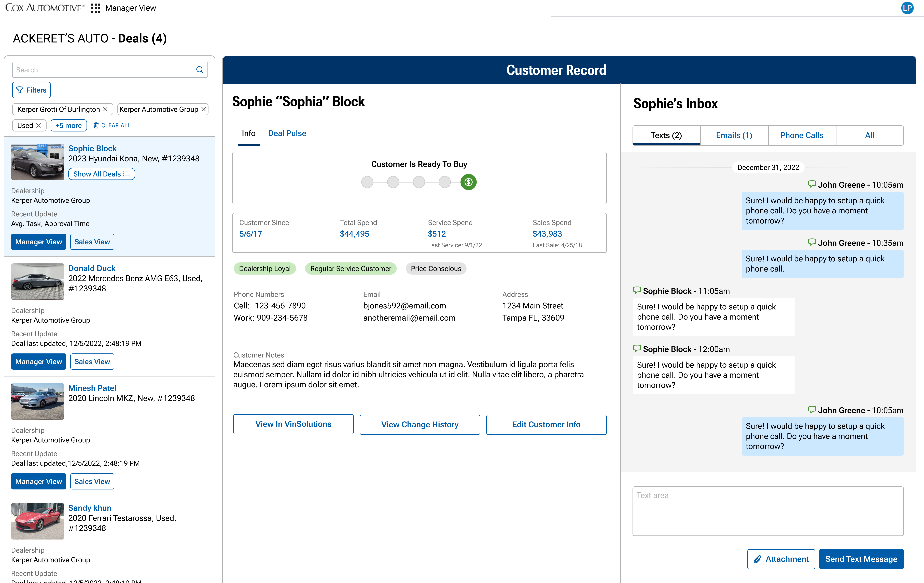This screenshot has width=924, height=583.
Task: Open Manager View for Donald Duck
Action: [x=39, y=362]
